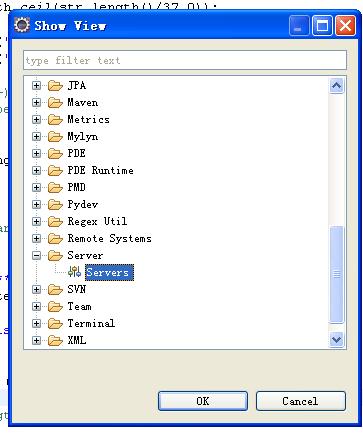Image resolution: width=363 pixels, height=434 pixels.
Task: Dismiss dialog with Cancel button
Action: [300, 401]
